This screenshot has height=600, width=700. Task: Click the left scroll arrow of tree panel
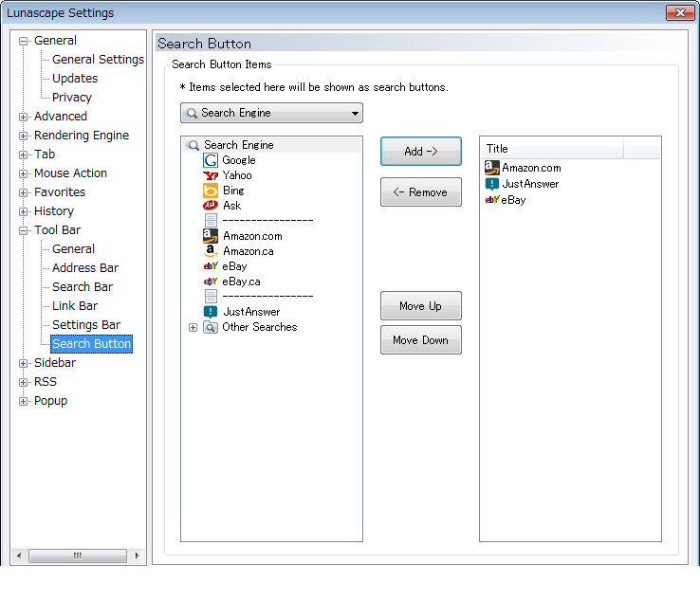coord(19,555)
